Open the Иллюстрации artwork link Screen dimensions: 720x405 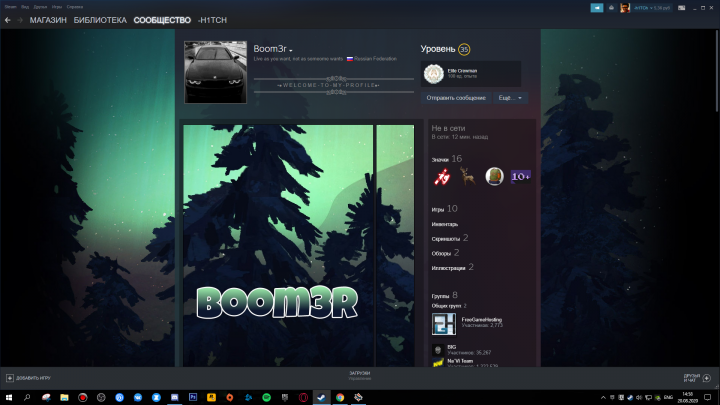click(449, 268)
